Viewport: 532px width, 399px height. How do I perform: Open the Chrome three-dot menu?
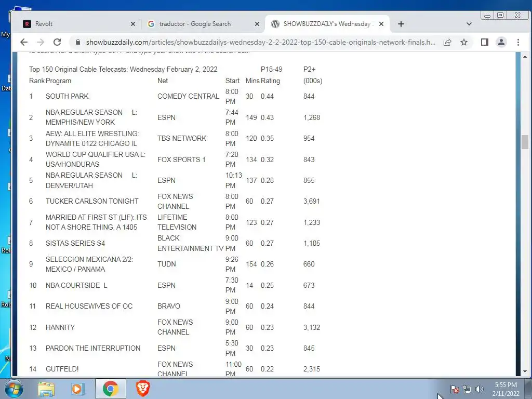point(518,42)
